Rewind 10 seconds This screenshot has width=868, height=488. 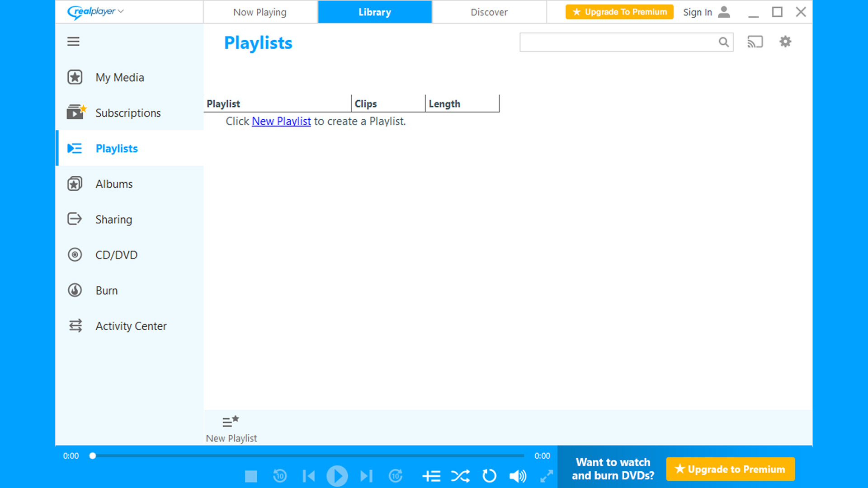point(280,476)
